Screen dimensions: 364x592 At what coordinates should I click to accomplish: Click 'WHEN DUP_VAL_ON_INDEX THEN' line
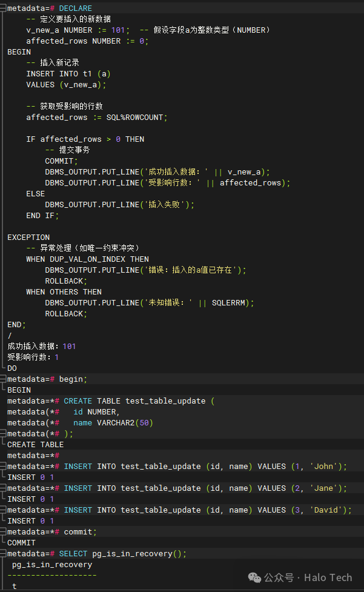point(87,259)
